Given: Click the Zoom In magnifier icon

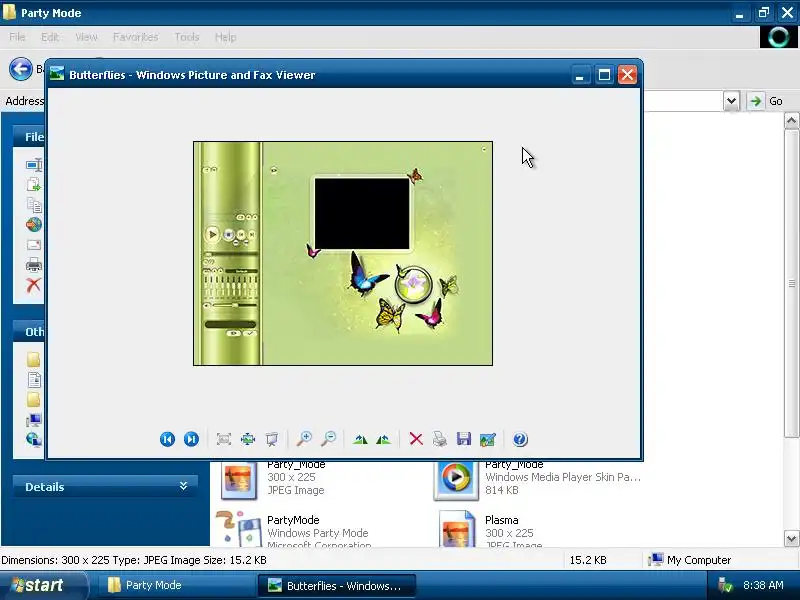Looking at the screenshot, I should pyautogui.click(x=305, y=439).
